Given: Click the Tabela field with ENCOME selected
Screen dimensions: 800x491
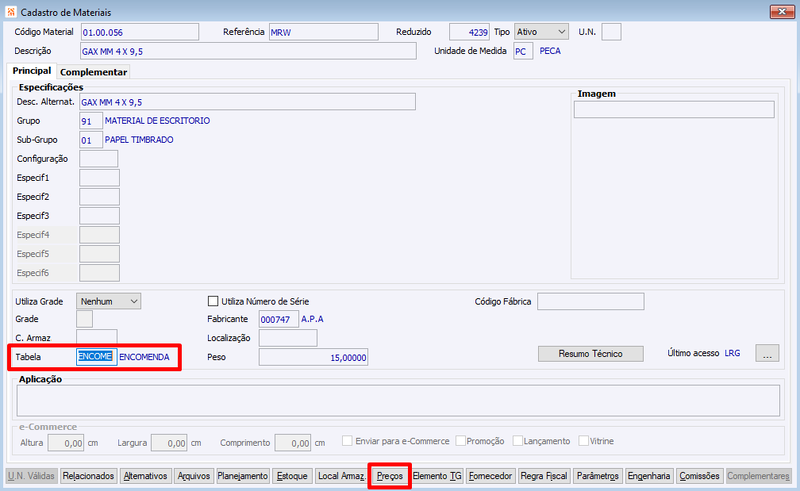Looking at the screenshot, I should pyautogui.click(x=96, y=357).
